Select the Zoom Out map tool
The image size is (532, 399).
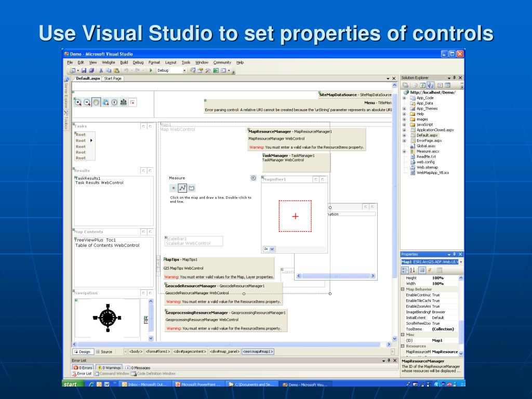[87, 102]
